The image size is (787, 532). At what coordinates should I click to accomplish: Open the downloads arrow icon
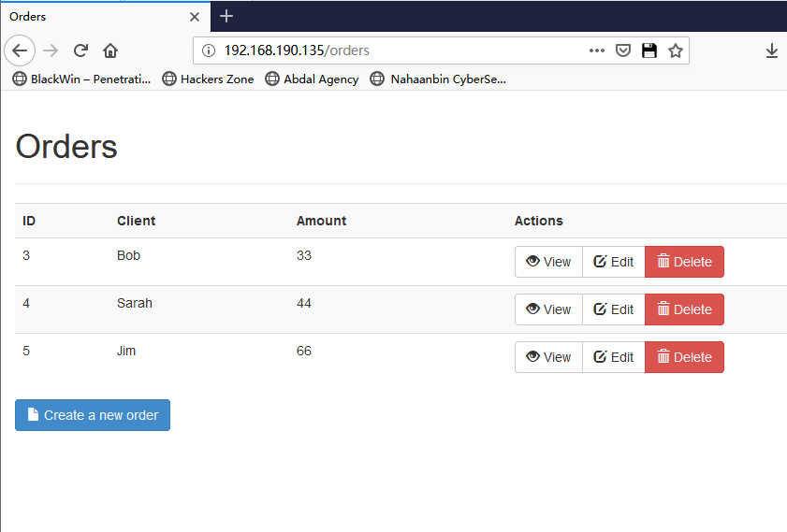(x=772, y=50)
